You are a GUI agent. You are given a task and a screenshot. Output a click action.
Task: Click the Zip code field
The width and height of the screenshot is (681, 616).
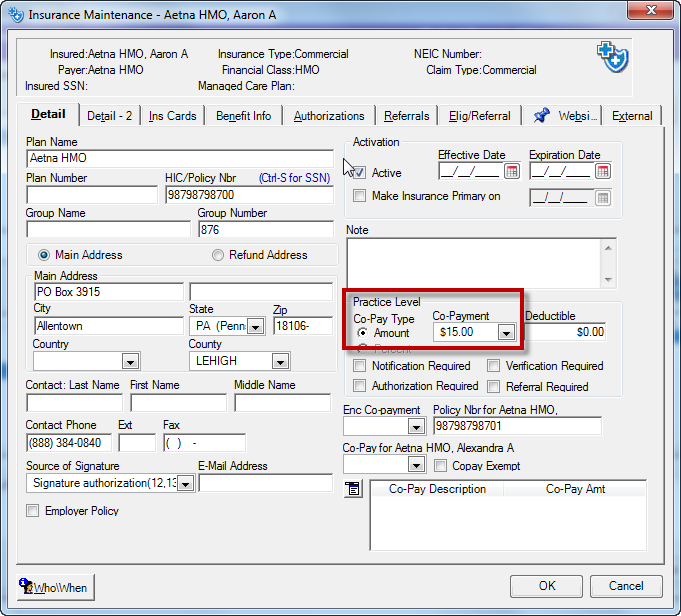[303, 326]
